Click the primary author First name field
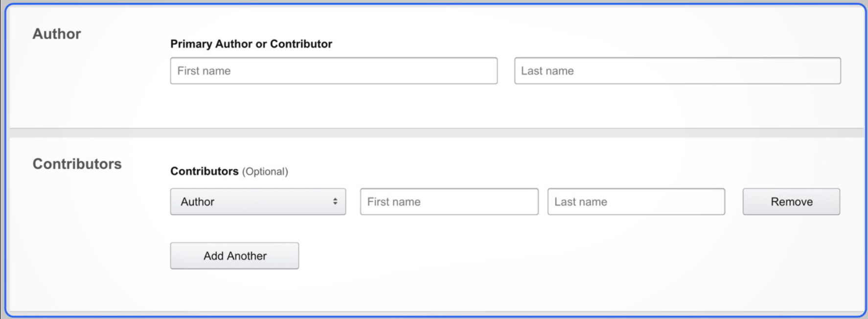 [x=334, y=71]
